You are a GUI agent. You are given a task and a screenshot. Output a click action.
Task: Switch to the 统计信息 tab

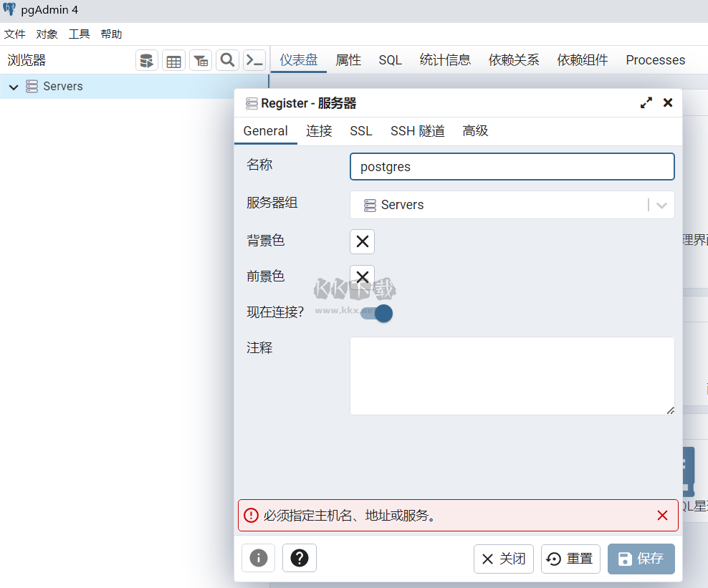445,60
